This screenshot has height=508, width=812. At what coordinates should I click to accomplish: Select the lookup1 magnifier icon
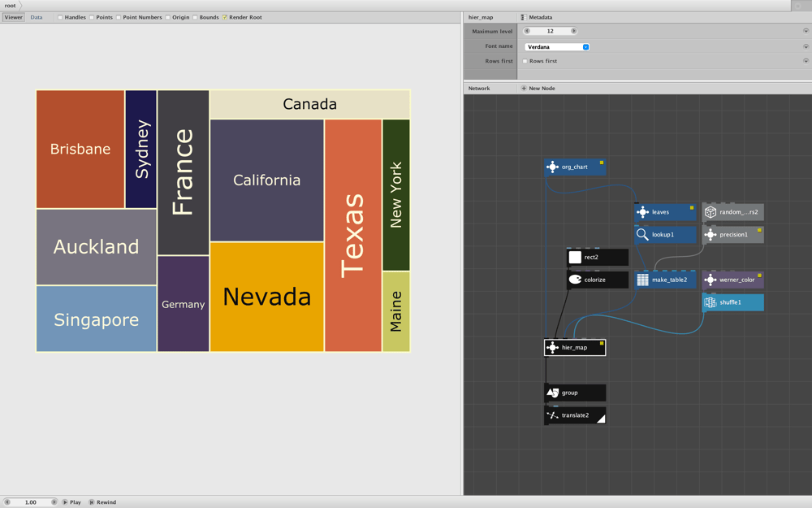click(642, 234)
